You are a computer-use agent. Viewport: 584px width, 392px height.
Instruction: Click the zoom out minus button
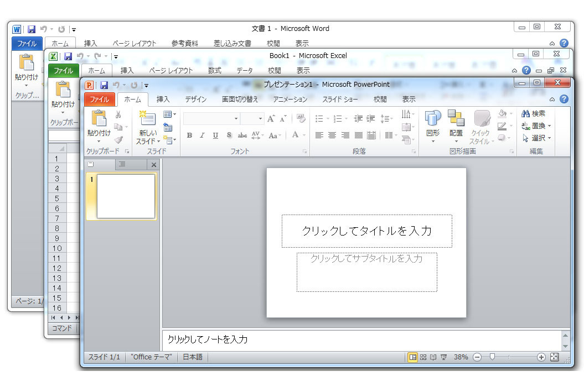click(477, 357)
